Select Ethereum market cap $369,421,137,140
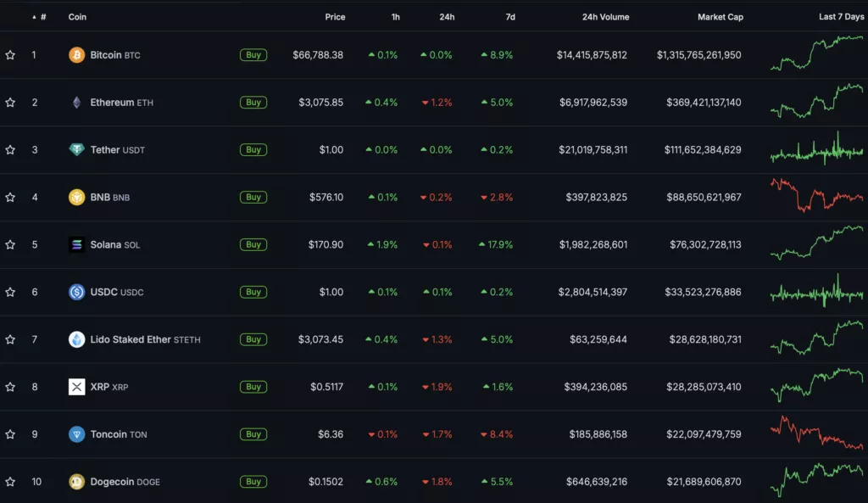The height and width of the screenshot is (503, 868). click(704, 103)
